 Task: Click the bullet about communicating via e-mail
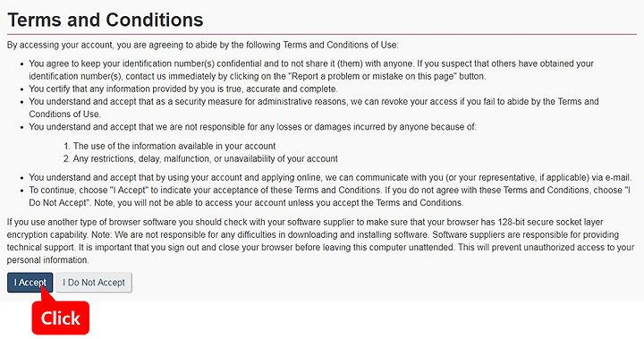tap(330, 177)
